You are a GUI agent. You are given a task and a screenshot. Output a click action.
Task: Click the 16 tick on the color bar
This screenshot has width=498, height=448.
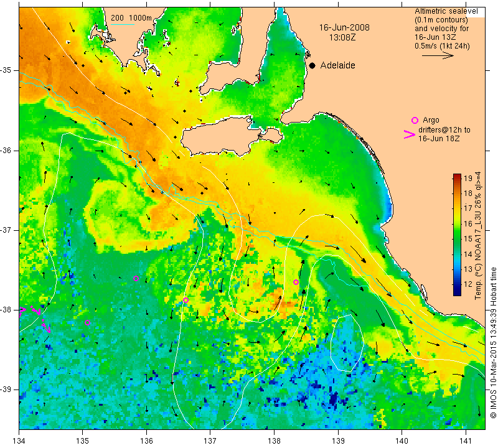(468, 223)
